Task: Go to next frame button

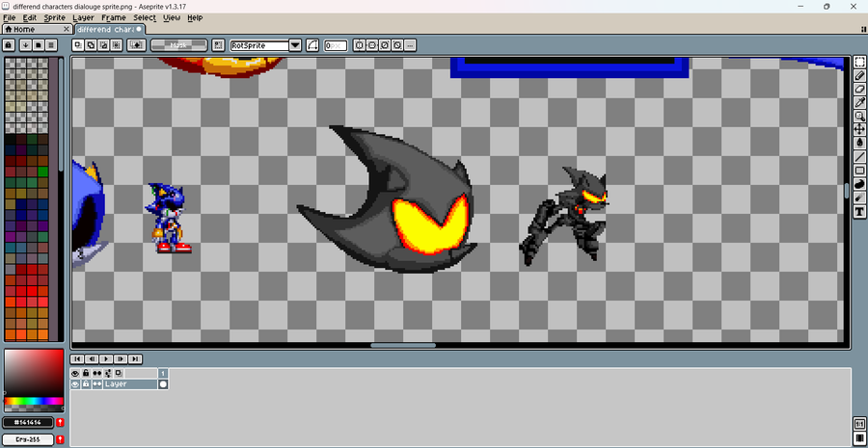Action: (121, 359)
